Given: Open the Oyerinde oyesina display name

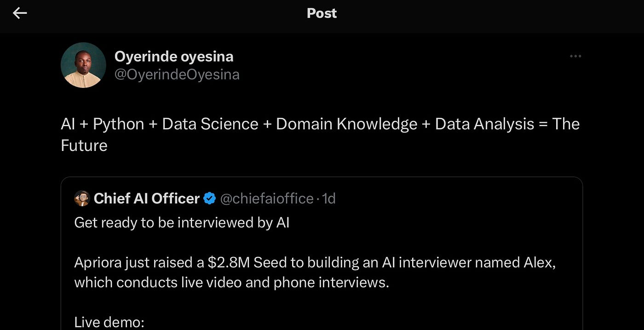Looking at the screenshot, I should click(x=174, y=57).
